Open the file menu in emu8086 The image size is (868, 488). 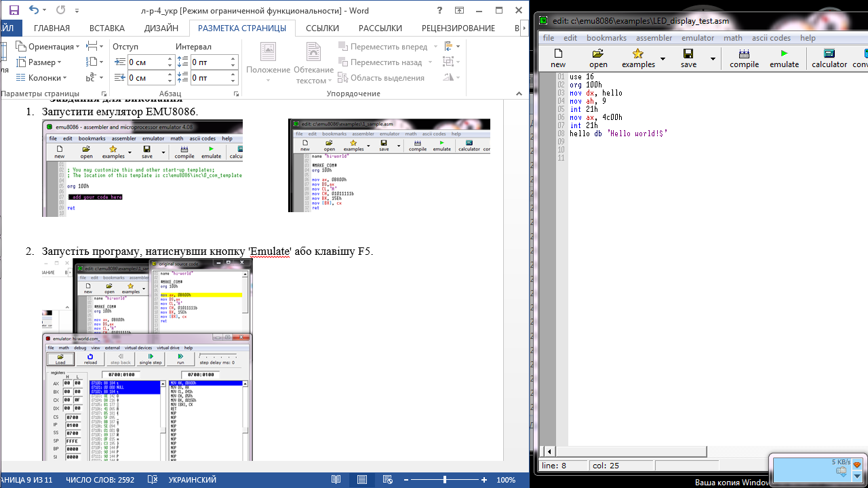click(x=548, y=38)
